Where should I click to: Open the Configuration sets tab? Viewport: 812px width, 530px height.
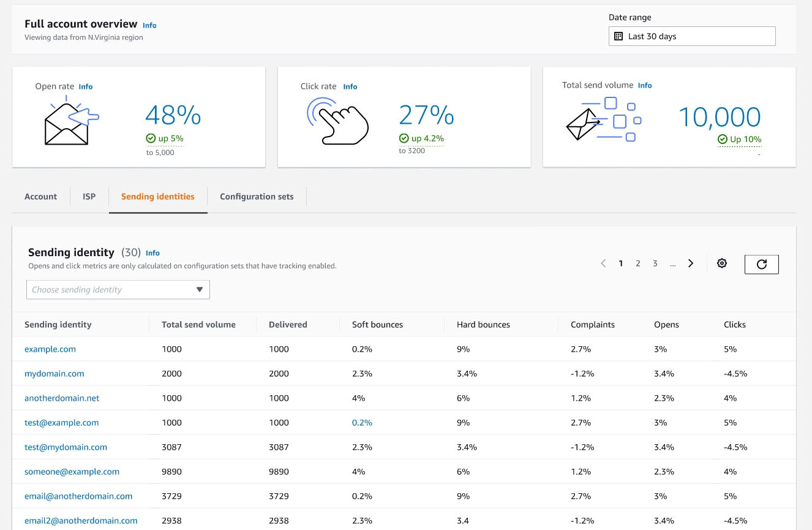257,197
